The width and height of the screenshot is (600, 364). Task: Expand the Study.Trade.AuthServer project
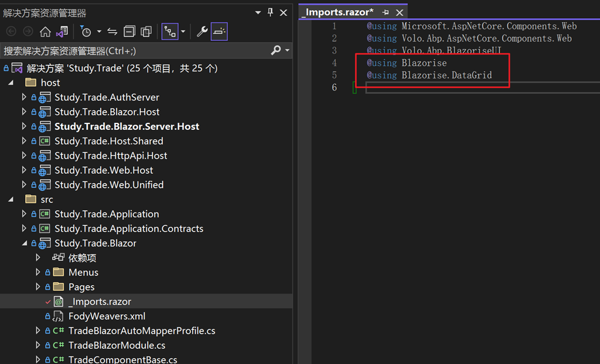24,97
